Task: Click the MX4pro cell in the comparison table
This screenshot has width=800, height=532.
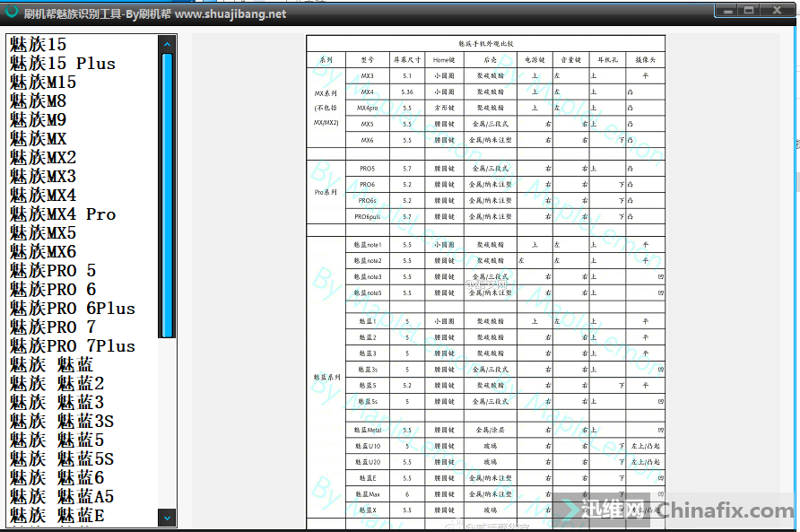Action: click(368, 109)
